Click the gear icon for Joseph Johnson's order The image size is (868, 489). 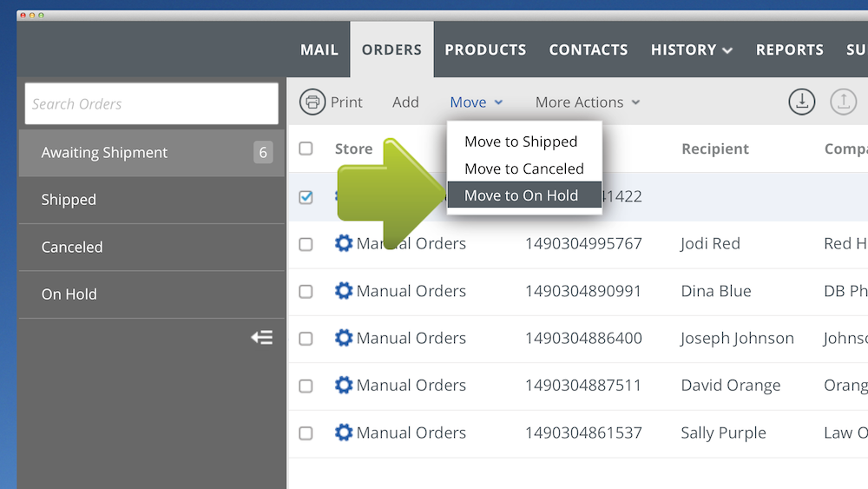[x=344, y=338]
